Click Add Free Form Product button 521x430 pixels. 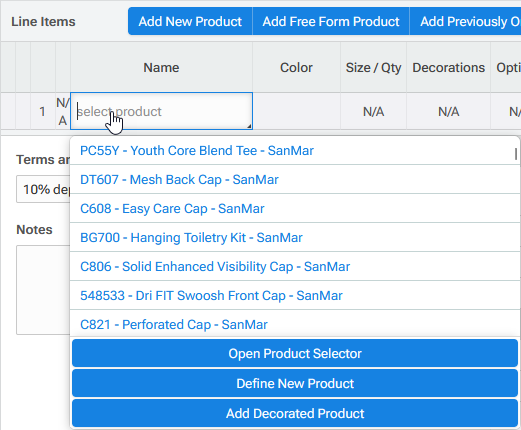(x=331, y=21)
